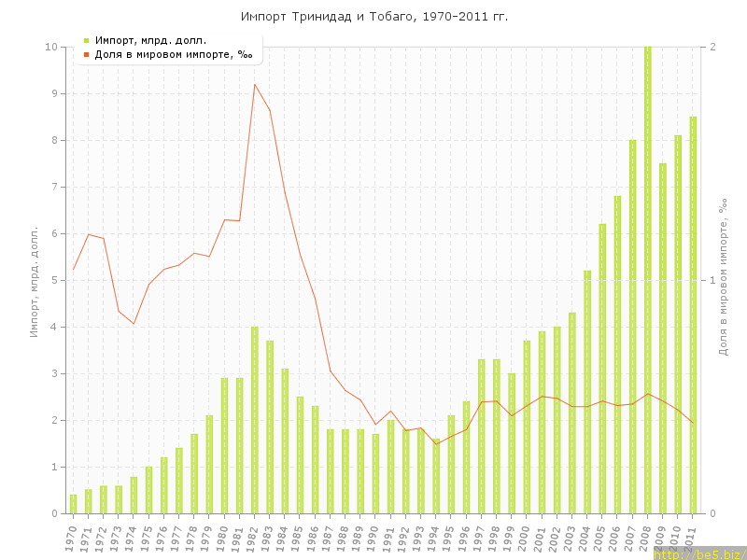Click the 1990 year label on axis
The image size is (747, 560).
pos(373,538)
